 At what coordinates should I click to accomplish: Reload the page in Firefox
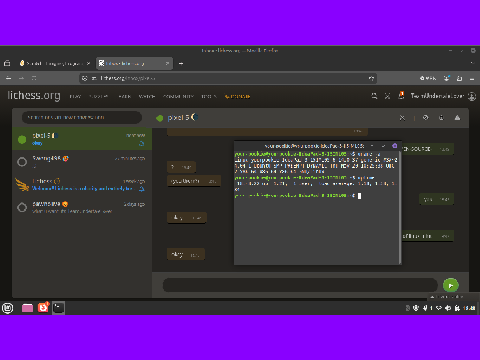point(34,78)
